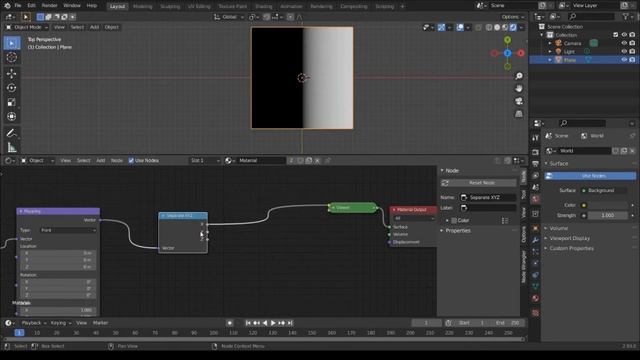Image resolution: width=640 pixels, height=360 pixels.
Task: Pick the Scale tool in viewport toolbar
Action: pyautogui.click(x=12, y=102)
